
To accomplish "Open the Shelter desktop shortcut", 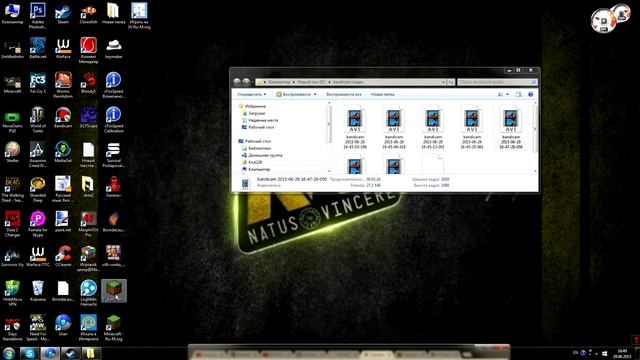I will click(x=12, y=152).
